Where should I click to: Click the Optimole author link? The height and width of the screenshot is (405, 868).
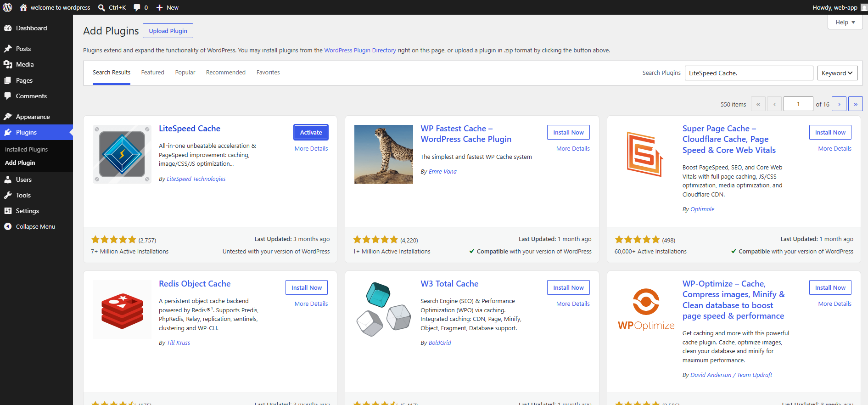click(702, 209)
